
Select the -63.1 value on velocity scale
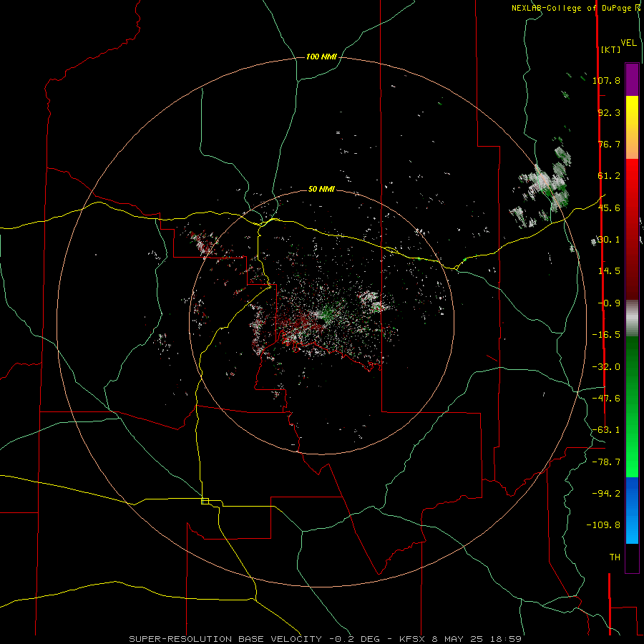click(606, 430)
